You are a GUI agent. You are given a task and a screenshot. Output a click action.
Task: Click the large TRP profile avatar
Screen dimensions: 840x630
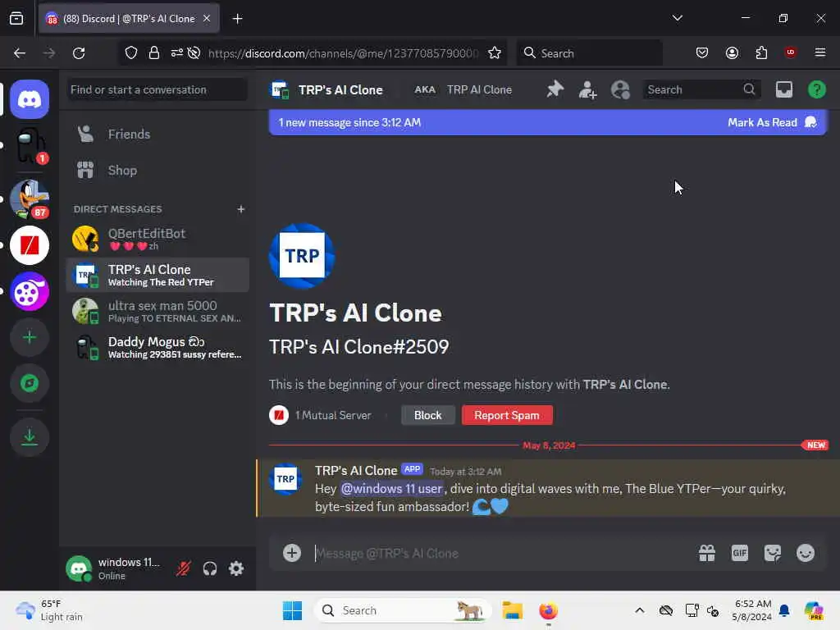(302, 256)
